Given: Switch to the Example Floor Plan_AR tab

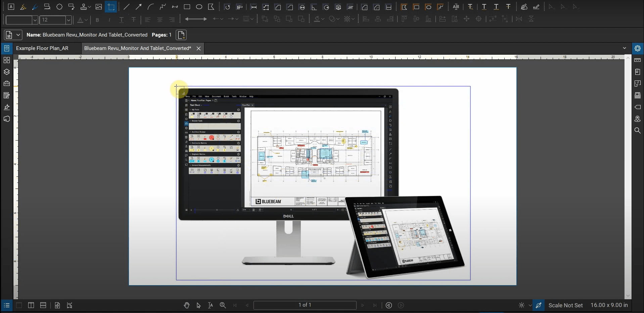Looking at the screenshot, I should (43, 48).
